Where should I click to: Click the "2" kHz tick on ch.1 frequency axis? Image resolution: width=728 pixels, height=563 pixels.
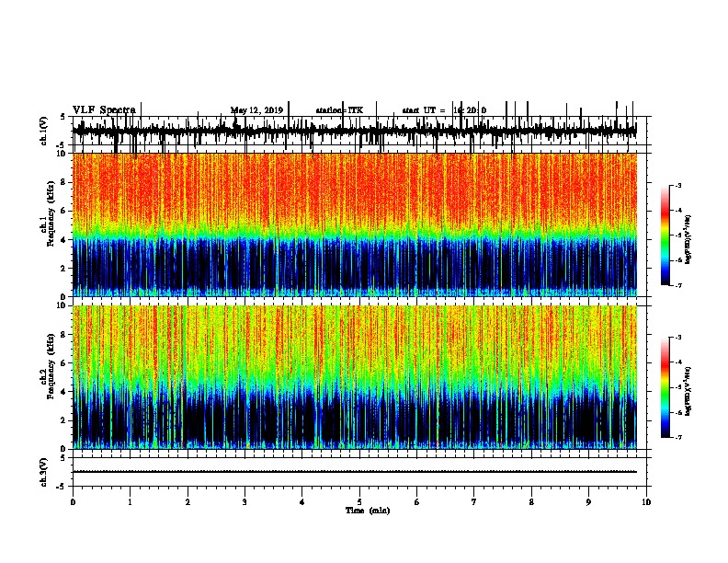64,269
